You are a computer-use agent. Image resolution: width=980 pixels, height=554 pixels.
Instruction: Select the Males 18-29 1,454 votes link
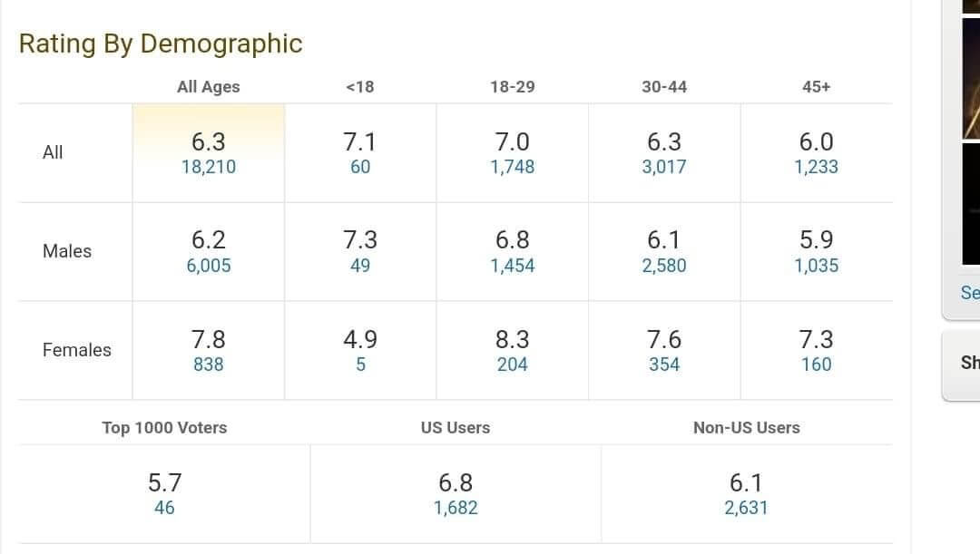[x=512, y=266]
